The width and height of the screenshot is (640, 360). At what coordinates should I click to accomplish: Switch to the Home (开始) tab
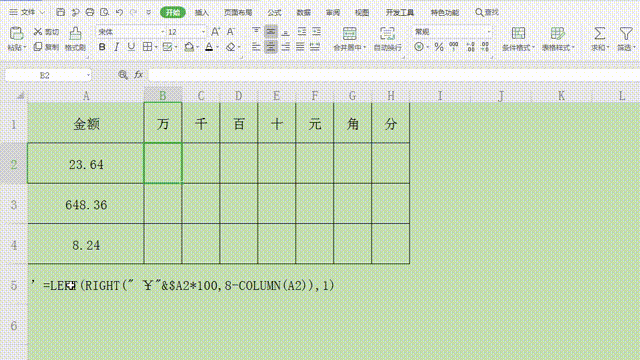pos(173,13)
